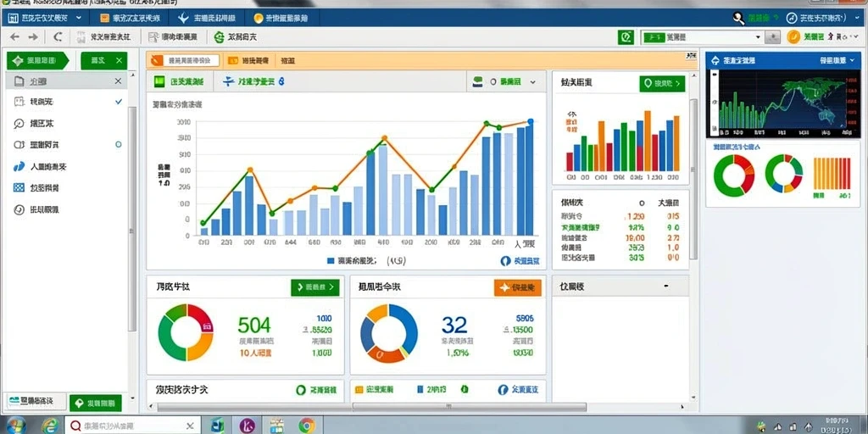Expand the dropdown in the blue world map panel header
This screenshot has height=434, width=868.
pyautogui.click(x=851, y=60)
